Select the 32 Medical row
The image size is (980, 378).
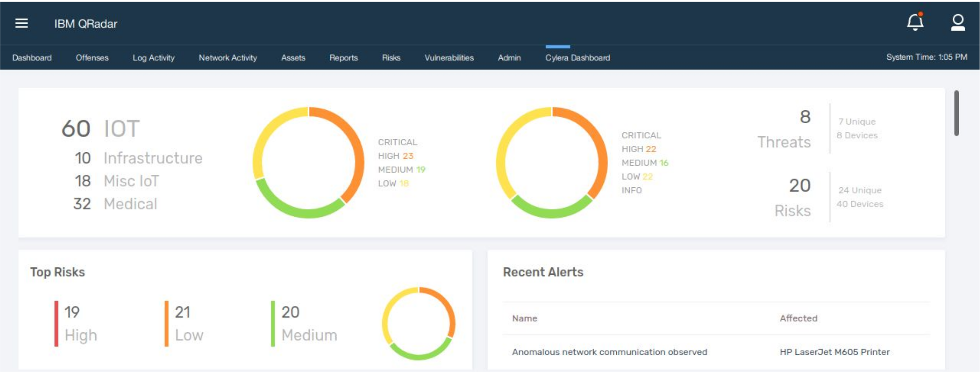click(115, 204)
